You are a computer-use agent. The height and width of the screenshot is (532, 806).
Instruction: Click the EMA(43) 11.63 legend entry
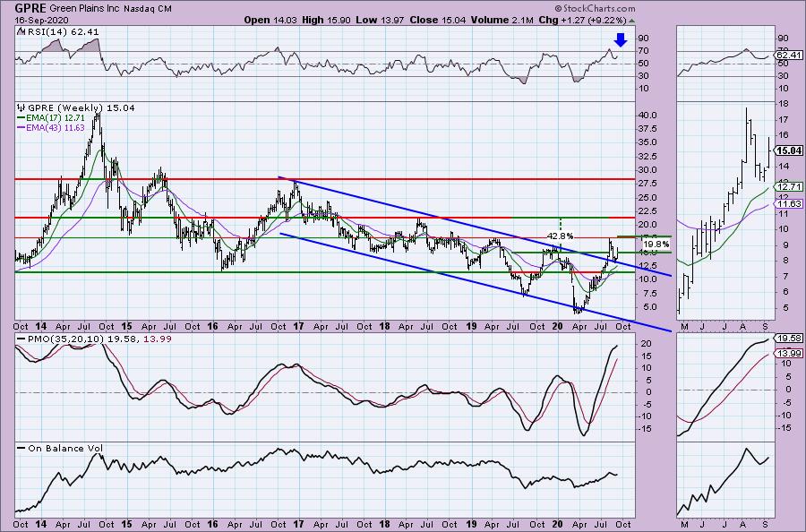51,127
